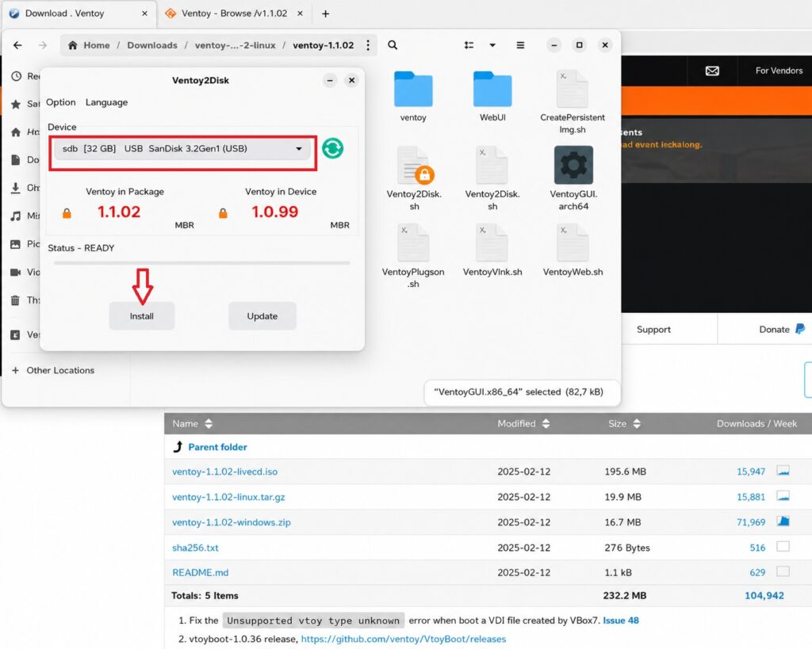Toggle list view in file manager
Viewport: 812px width, 649px height.
point(469,45)
